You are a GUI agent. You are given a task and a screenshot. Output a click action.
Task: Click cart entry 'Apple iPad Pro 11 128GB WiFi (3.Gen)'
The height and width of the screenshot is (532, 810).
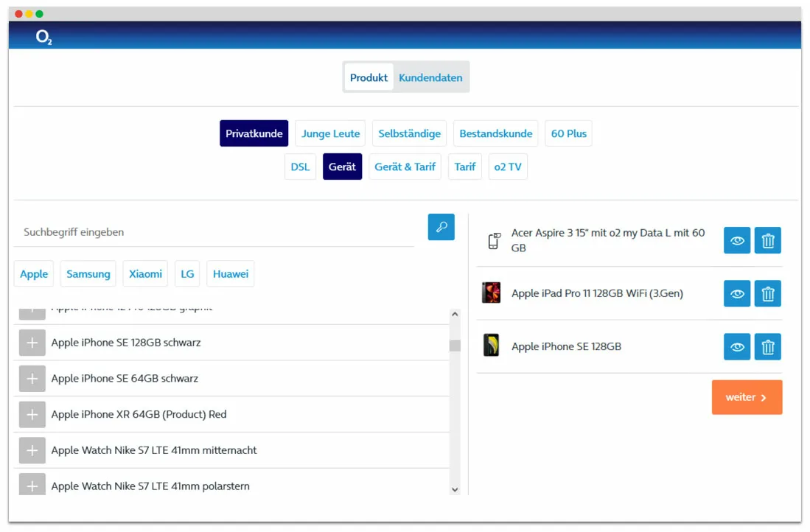pos(597,293)
